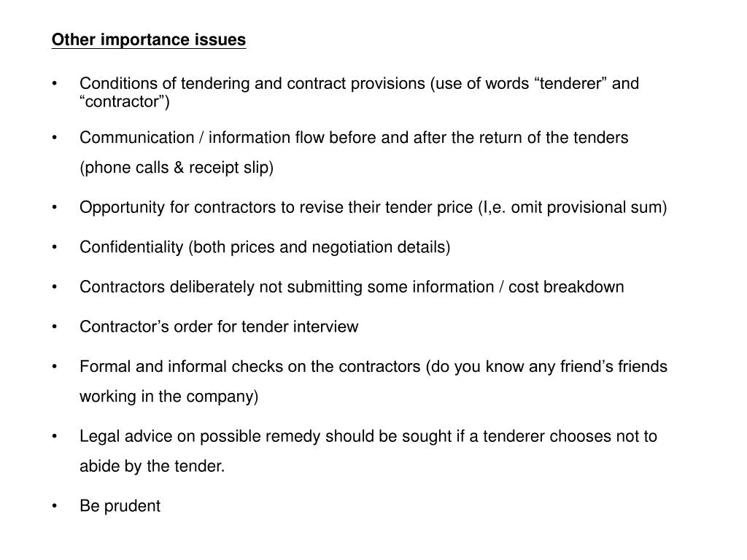This screenshot has height=560, width=747.
Task: Click the bullet point before 'Be prudent'
Action: coord(55,506)
